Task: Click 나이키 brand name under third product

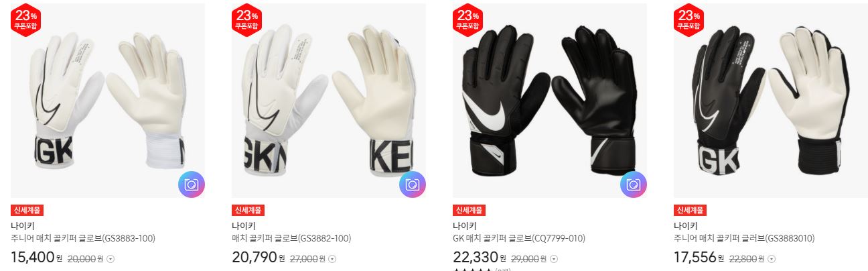Action: (x=464, y=225)
